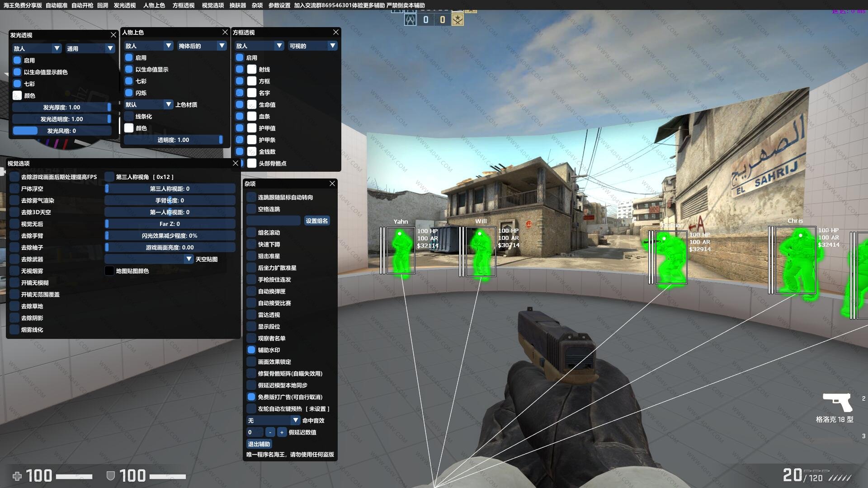Click the counter-terrorist team icon on scoreboard

pos(410,19)
